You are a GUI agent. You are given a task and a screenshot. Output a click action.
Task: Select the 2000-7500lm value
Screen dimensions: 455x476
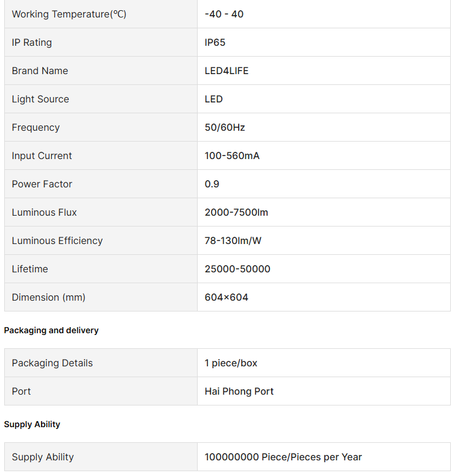coord(236,212)
